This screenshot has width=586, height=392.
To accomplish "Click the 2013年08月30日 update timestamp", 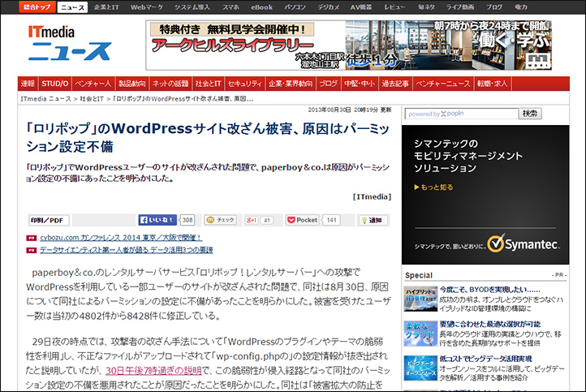I will point(350,110).
